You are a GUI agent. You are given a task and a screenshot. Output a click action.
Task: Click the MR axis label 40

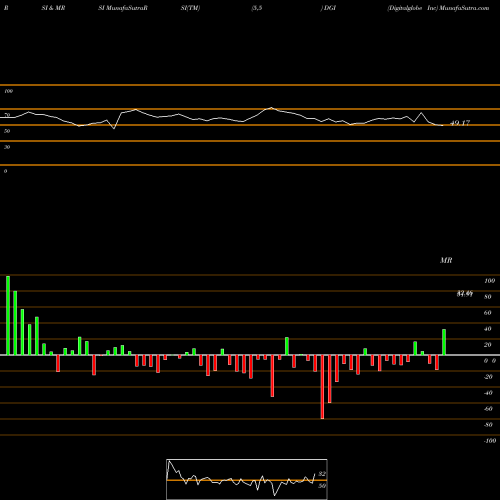pos(488,329)
